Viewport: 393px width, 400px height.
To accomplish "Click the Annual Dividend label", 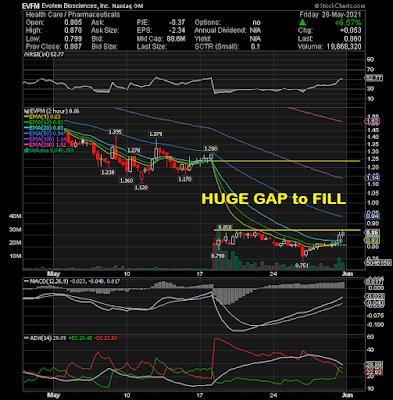I will click(221, 31).
